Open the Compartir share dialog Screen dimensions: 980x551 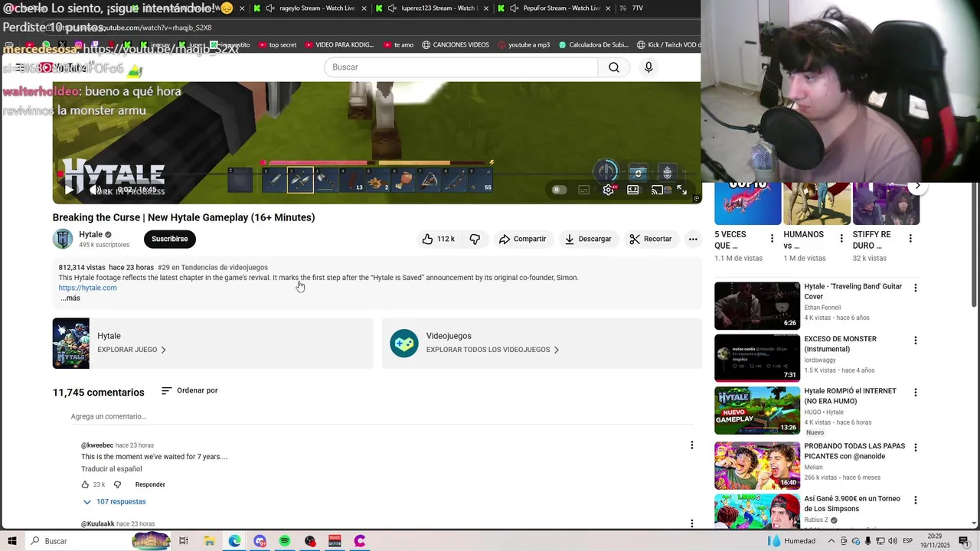tap(522, 239)
